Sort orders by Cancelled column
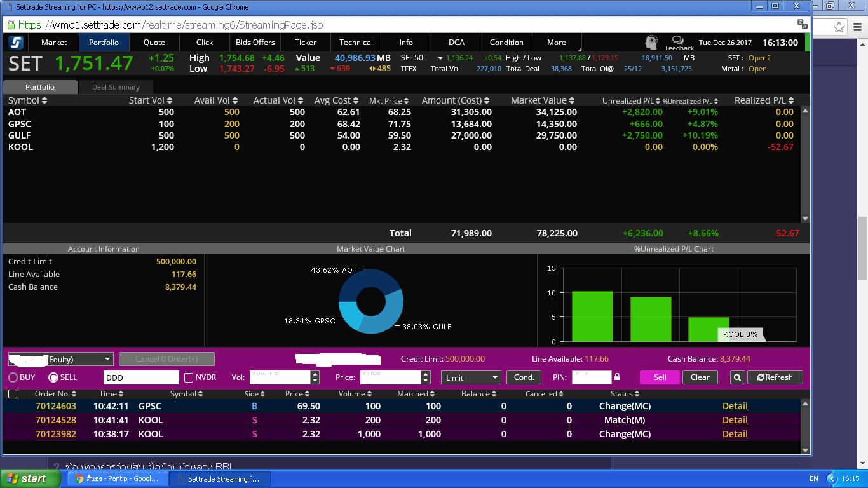 coord(545,394)
